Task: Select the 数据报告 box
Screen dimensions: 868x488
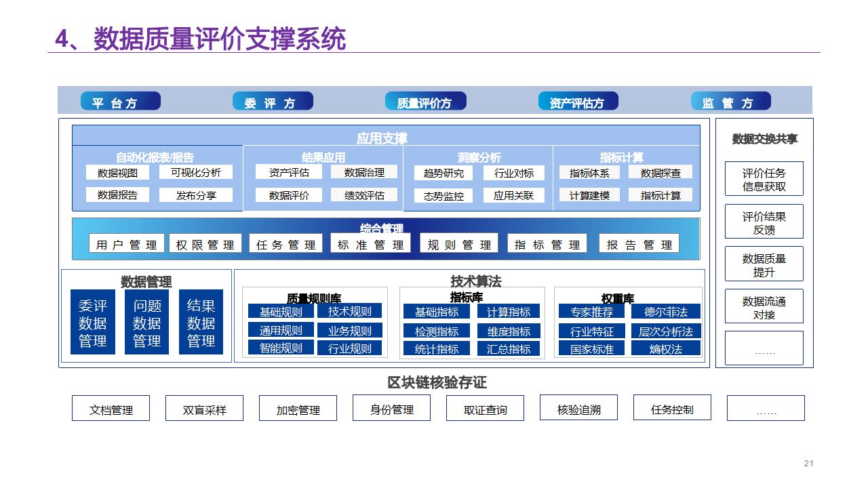Action: (117, 195)
